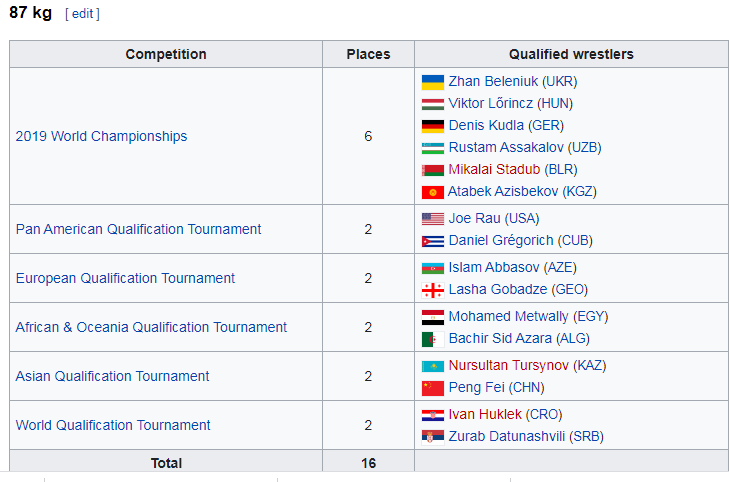729x482 pixels.
Task: Open World Qualification Tournament link
Action: (113, 425)
